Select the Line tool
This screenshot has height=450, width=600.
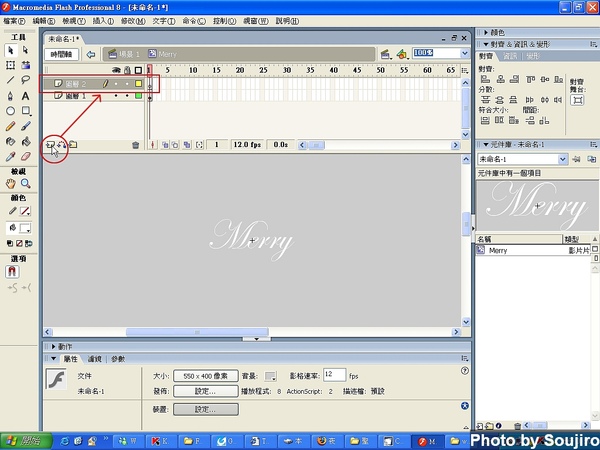tap(11, 80)
